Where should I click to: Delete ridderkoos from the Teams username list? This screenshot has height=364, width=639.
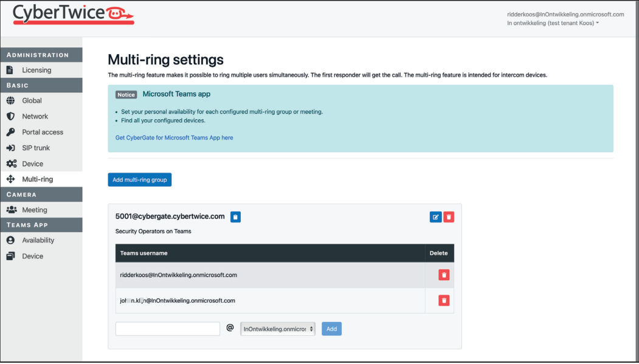[x=444, y=275]
